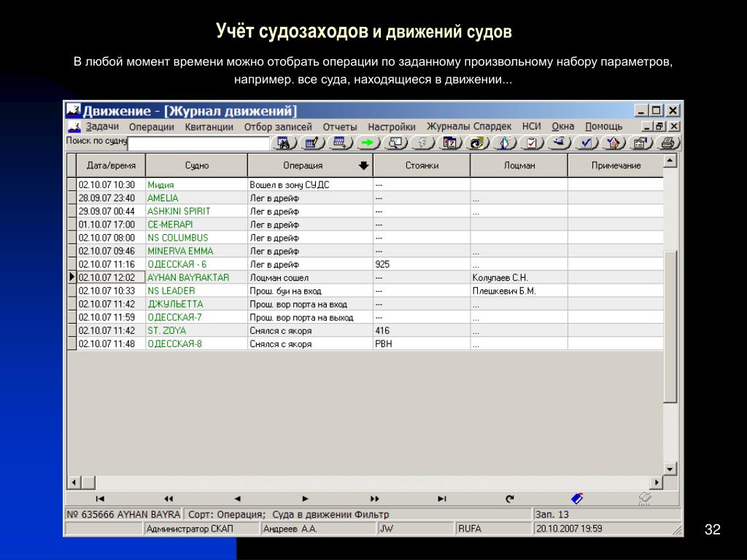
Task: Go to the next record arrow
Action: [x=306, y=499]
